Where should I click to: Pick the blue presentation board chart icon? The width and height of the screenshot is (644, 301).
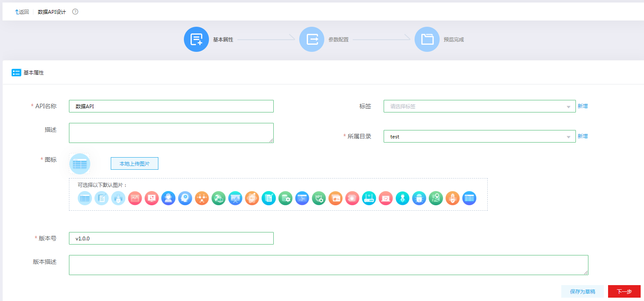235,198
